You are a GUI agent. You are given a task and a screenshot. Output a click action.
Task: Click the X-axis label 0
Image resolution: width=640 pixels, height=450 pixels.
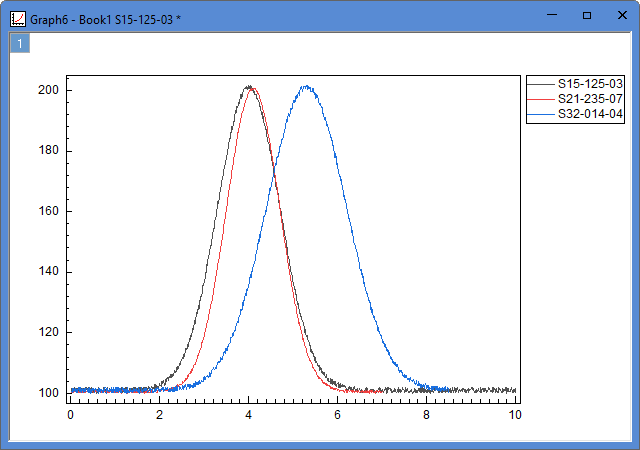click(x=71, y=415)
